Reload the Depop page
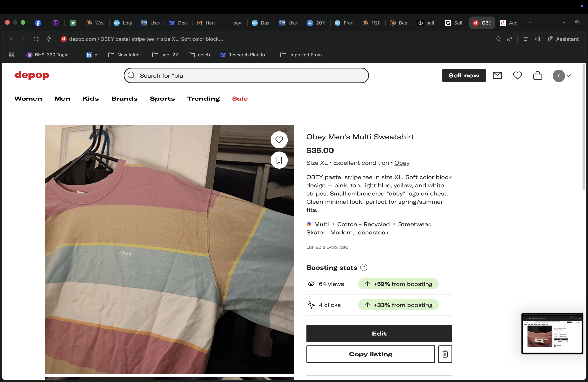 click(x=36, y=39)
